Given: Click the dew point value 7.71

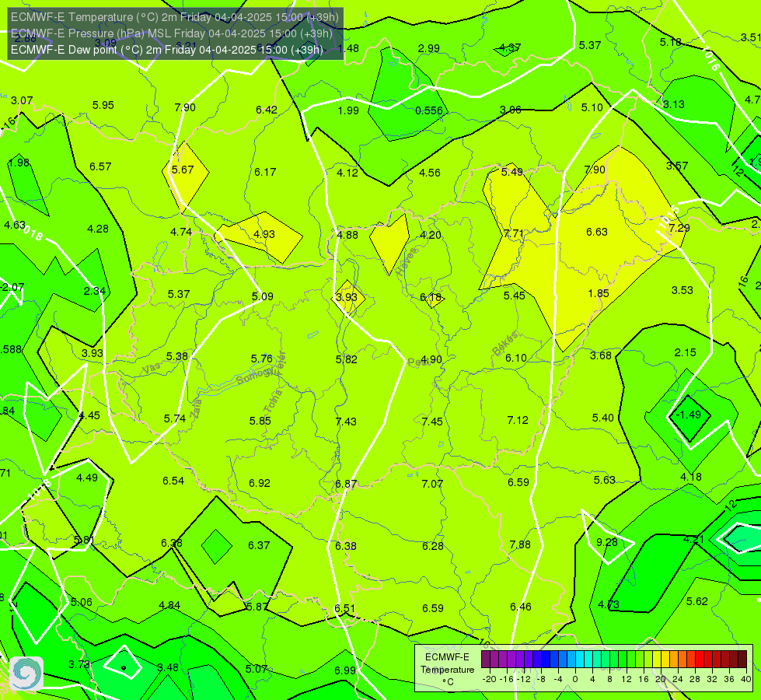Looking at the screenshot, I should pyautogui.click(x=514, y=233).
